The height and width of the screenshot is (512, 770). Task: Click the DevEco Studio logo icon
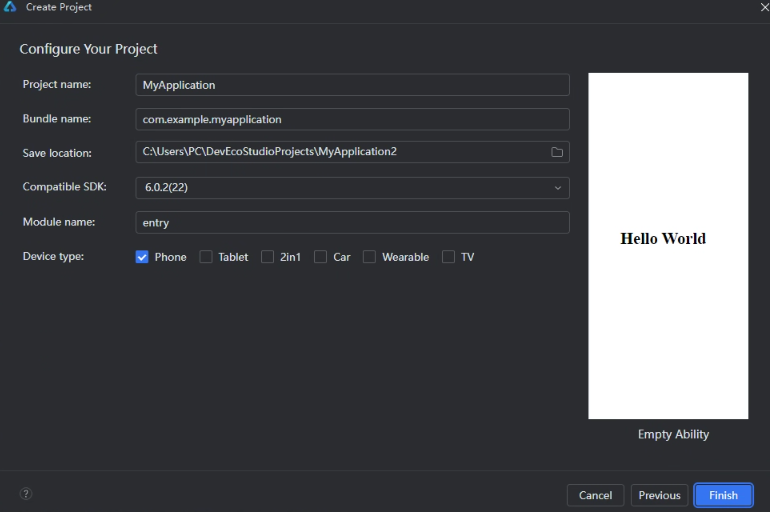tap(10, 6)
